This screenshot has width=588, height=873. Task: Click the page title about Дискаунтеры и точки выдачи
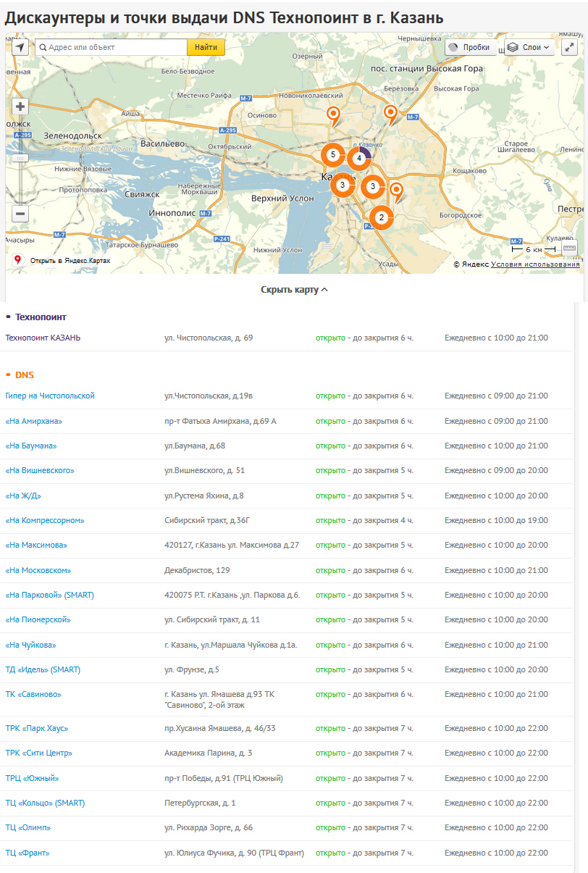tap(224, 17)
